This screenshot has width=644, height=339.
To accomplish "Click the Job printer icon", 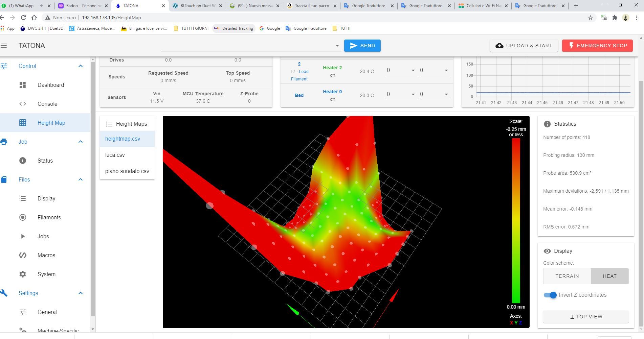I will 4,142.
